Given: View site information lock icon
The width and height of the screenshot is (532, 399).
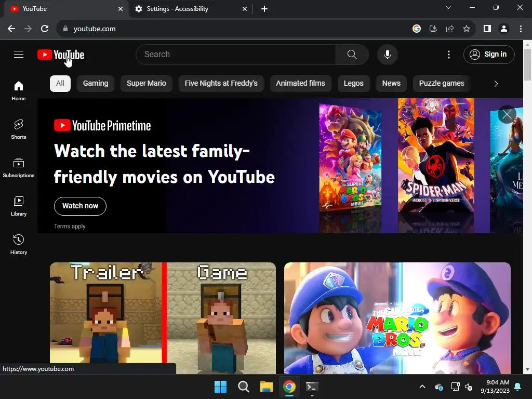Looking at the screenshot, I should click(65, 29).
